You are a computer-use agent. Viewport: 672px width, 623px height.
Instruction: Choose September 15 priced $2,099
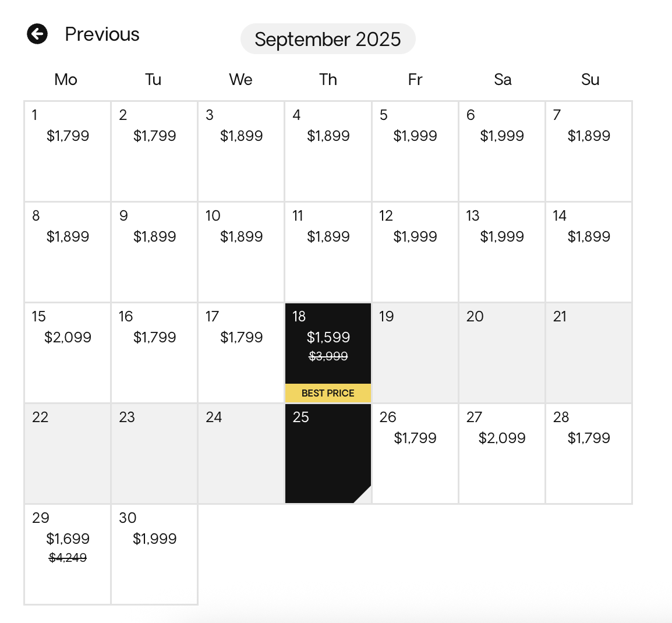coord(68,353)
